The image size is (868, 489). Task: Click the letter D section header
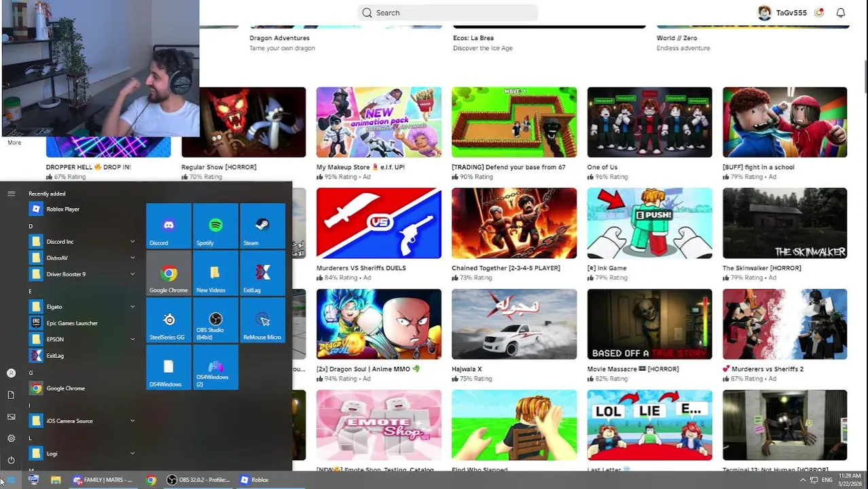[31, 226]
